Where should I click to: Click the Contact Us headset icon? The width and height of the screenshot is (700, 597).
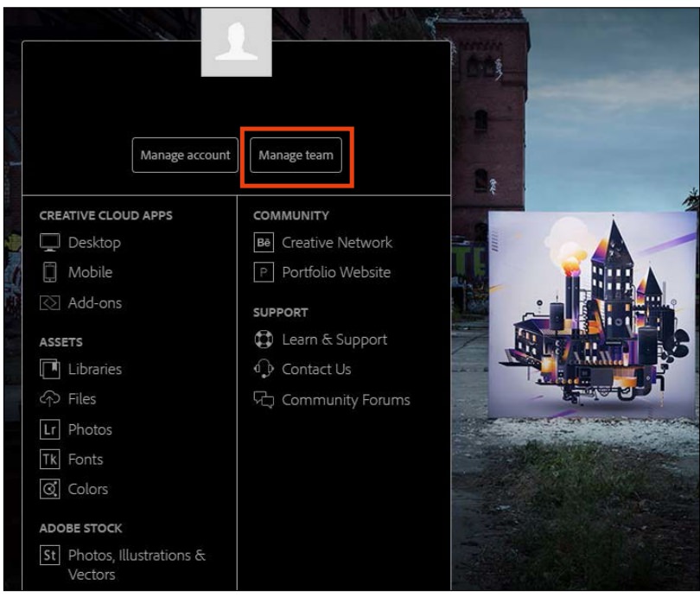point(264,369)
